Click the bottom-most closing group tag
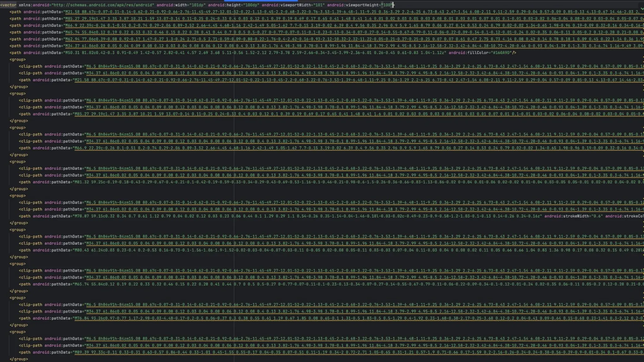The image size is (644, 362). (19, 359)
